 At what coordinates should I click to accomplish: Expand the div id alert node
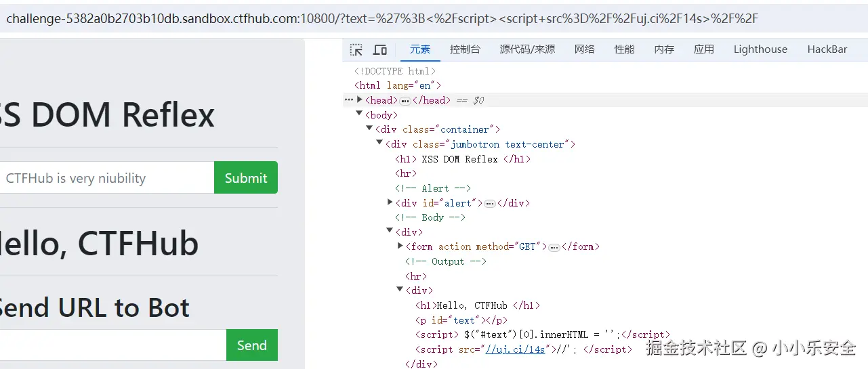click(x=390, y=202)
